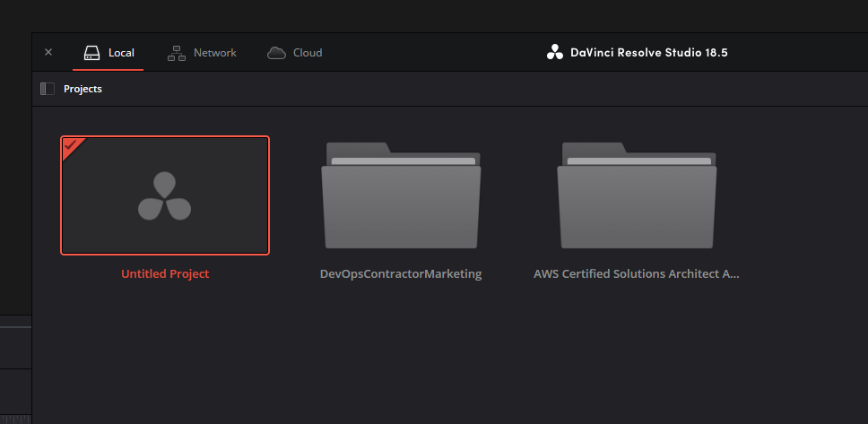Switch to the Local project library tab
This screenshot has height=424, width=868.
tap(108, 53)
